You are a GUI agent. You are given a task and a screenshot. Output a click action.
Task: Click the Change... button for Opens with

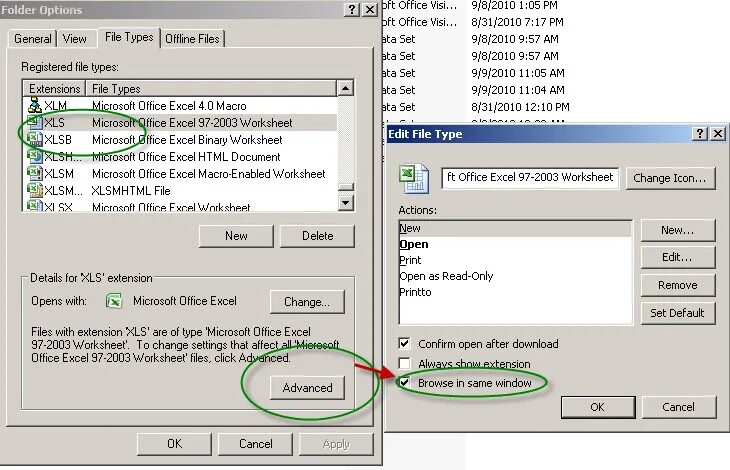click(307, 302)
